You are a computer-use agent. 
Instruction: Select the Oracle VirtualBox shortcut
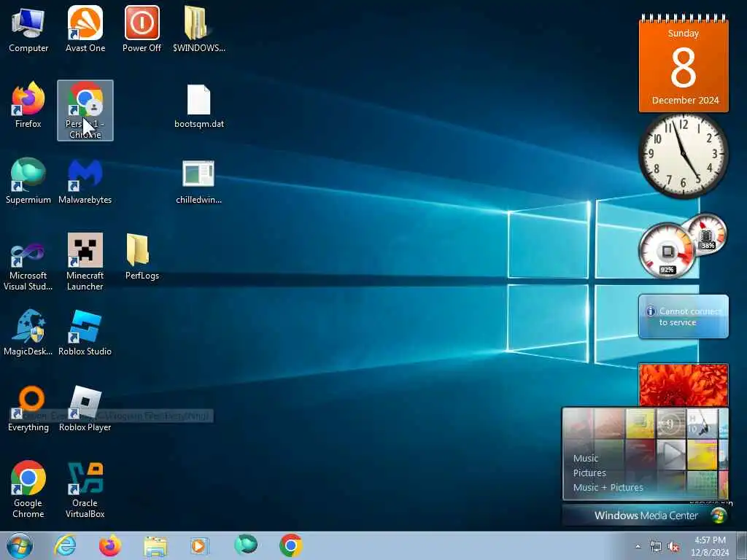[85, 489]
